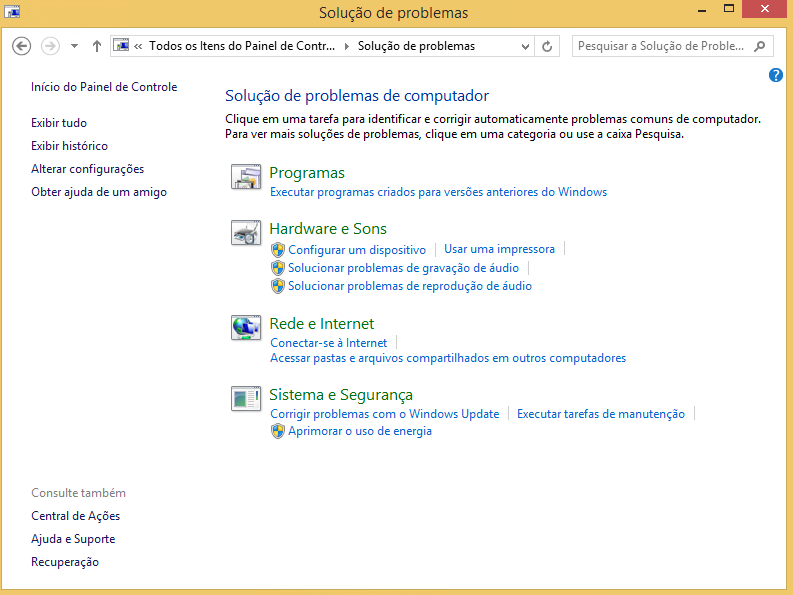The image size is (793, 595).
Task: Click the Forward navigation arrow
Action: click(x=50, y=46)
